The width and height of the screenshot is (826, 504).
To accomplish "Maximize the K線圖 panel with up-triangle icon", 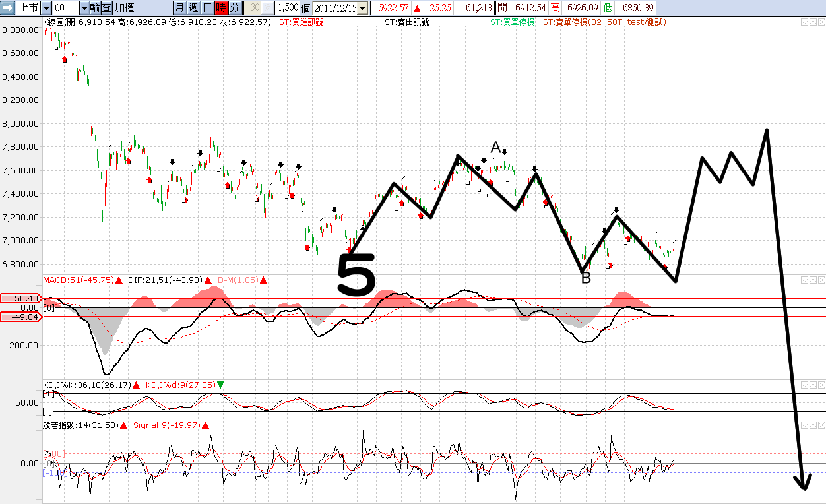I will [x=813, y=22].
